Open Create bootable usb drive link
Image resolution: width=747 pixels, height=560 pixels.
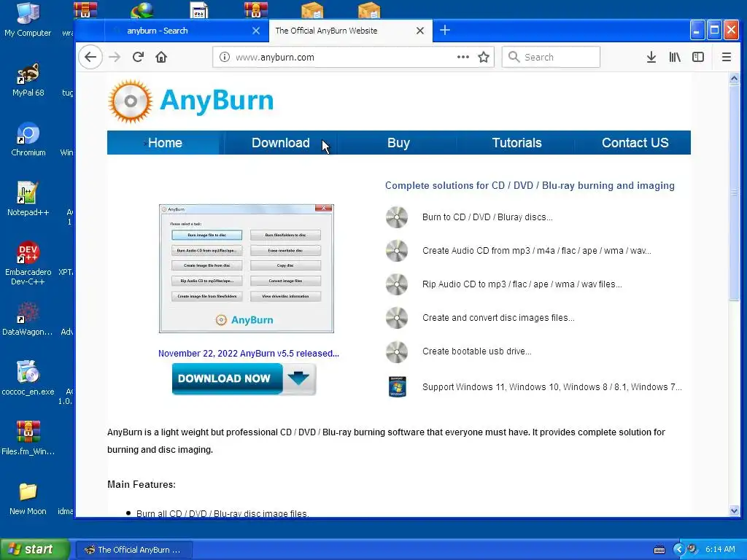pyautogui.click(x=477, y=351)
